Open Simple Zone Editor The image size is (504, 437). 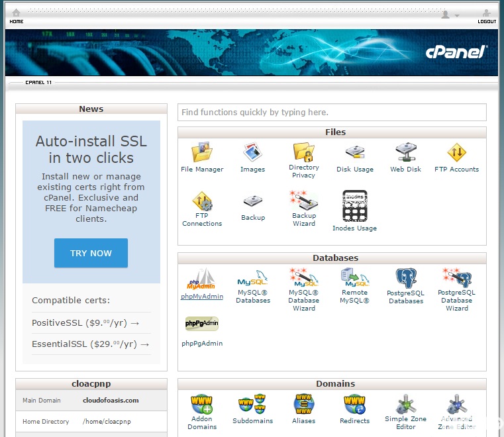pos(405,412)
